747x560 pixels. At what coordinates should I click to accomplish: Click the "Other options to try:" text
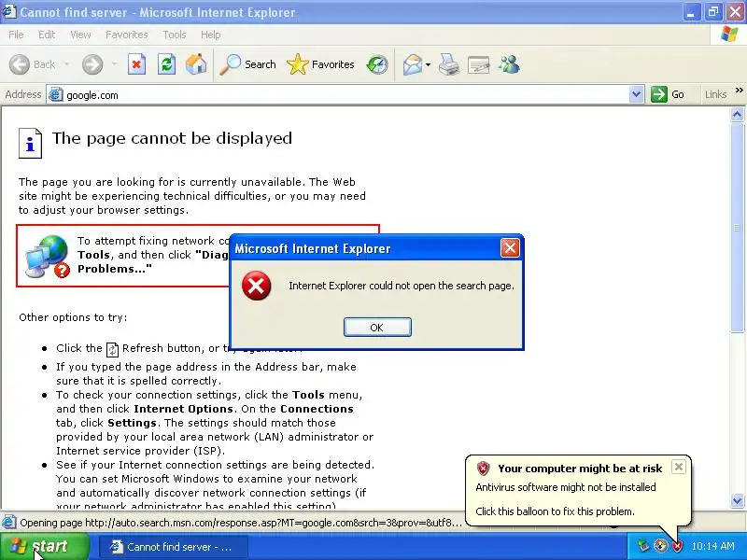[73, 317]
